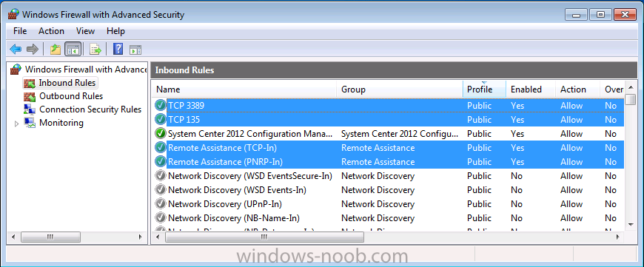Click the firewall root node icon in tree

click(x=16, y=70)
